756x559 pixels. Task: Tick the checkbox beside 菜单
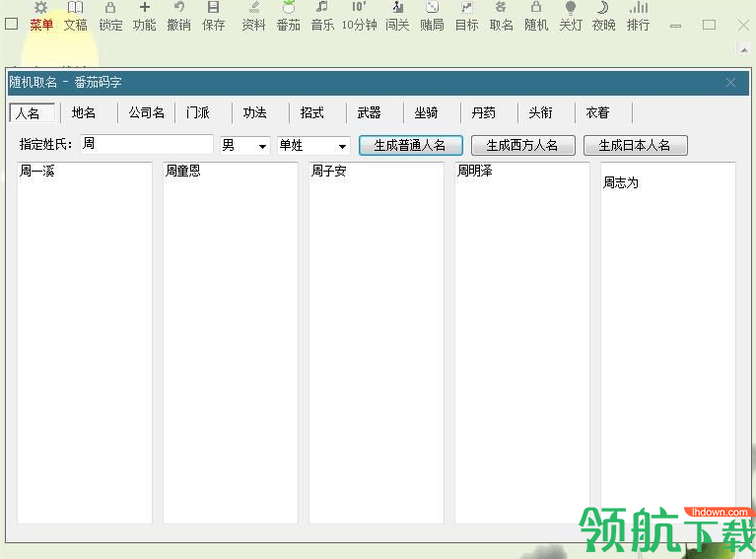click(11, 24)
